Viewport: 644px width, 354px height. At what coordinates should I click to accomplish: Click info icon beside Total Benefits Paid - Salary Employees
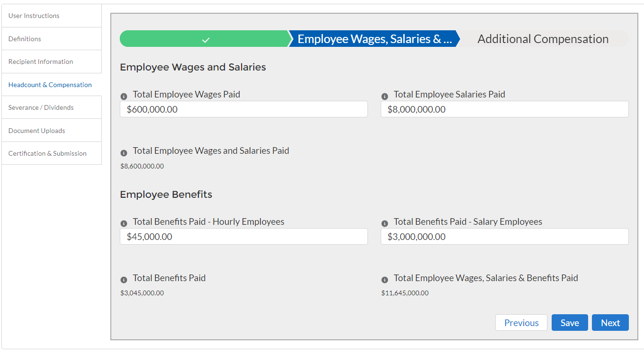[385, 224]
